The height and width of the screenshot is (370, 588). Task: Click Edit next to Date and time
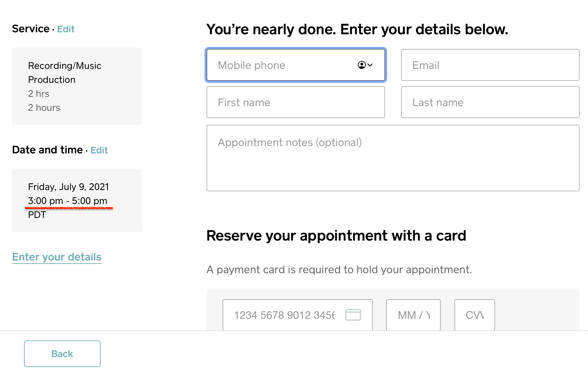99,150
